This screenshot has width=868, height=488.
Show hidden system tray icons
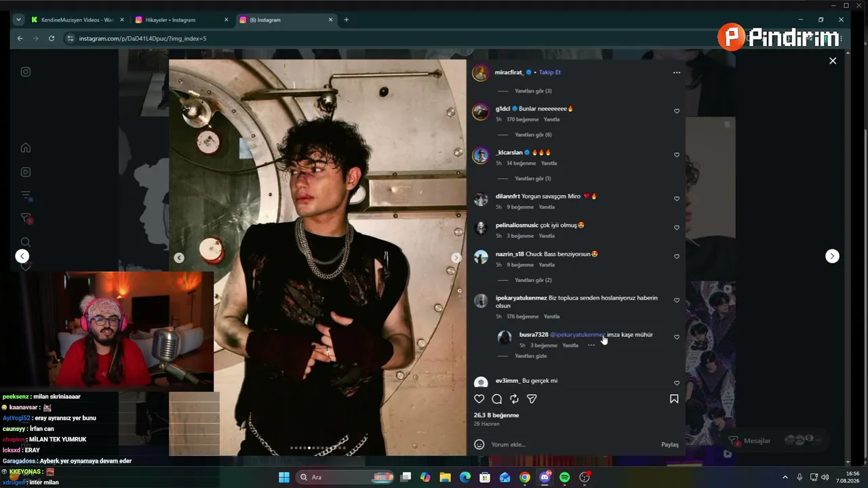[x=785, y=477]
